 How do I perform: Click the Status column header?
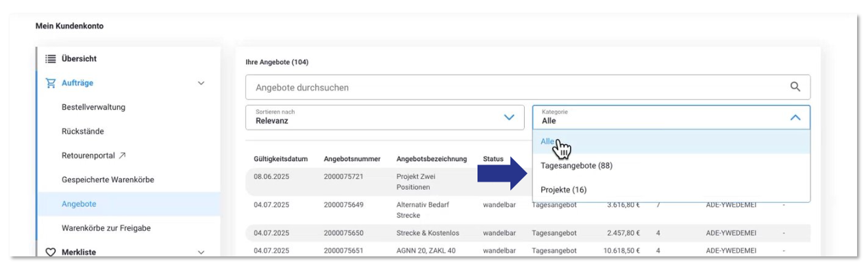pos(493,159)
